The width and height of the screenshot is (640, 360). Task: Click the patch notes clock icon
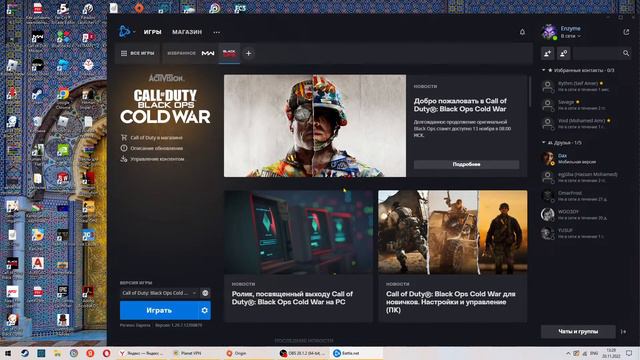(124, 148)
